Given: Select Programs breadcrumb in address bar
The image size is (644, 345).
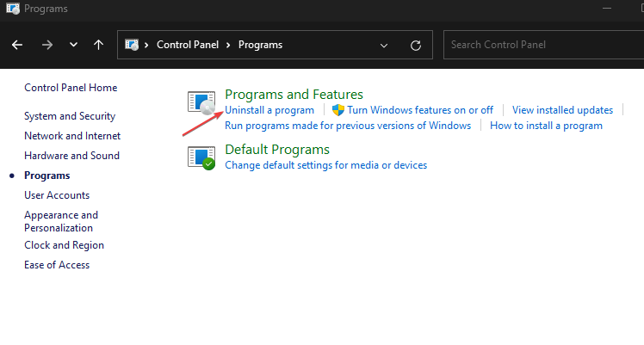Looking at the screenshot, I should click(260, 45).
